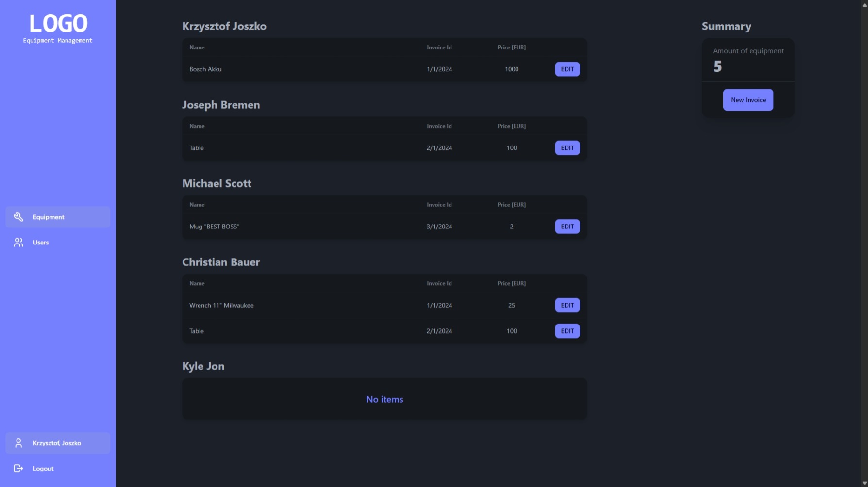Viewport: 868px width, 487px height.
Task: Click the Krzysztof Joszko section heading
Action: click(x=224, y=26)
